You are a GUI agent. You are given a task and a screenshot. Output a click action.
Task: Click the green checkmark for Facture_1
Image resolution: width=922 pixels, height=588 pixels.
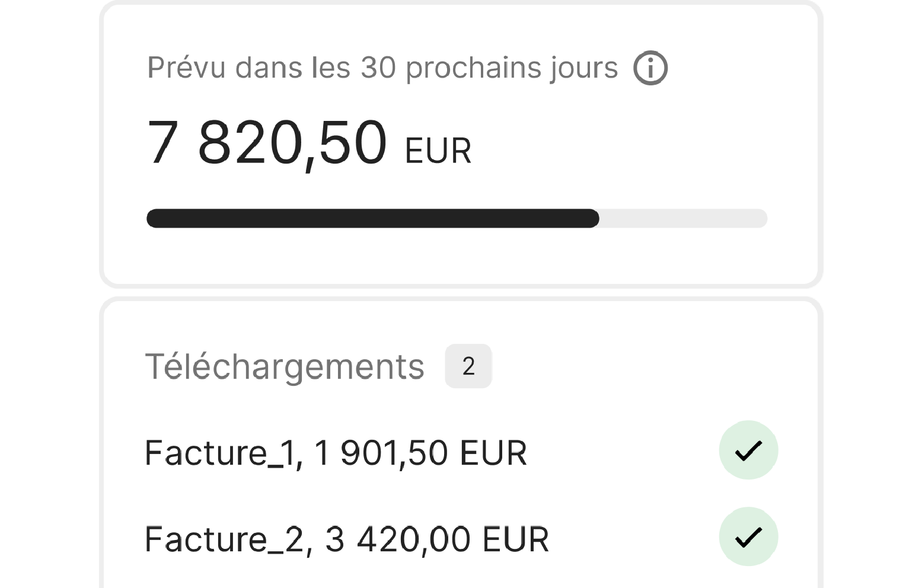coord(748,450)
